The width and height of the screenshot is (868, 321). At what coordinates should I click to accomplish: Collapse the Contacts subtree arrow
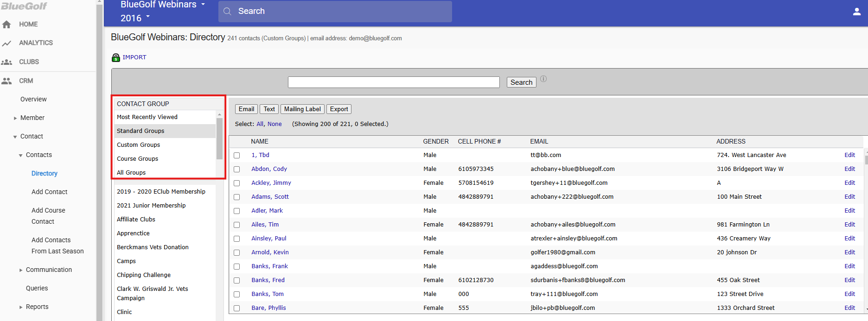pos(21,155)
